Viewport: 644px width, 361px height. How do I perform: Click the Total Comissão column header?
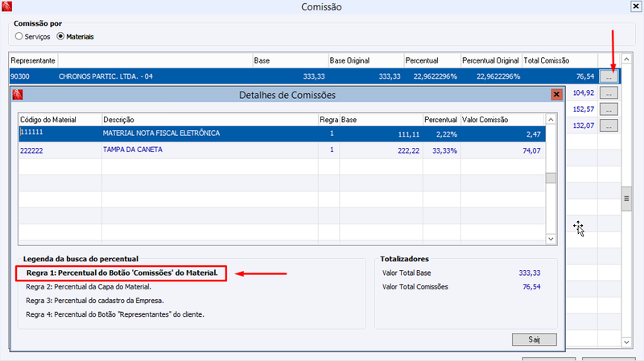[559, 61]
